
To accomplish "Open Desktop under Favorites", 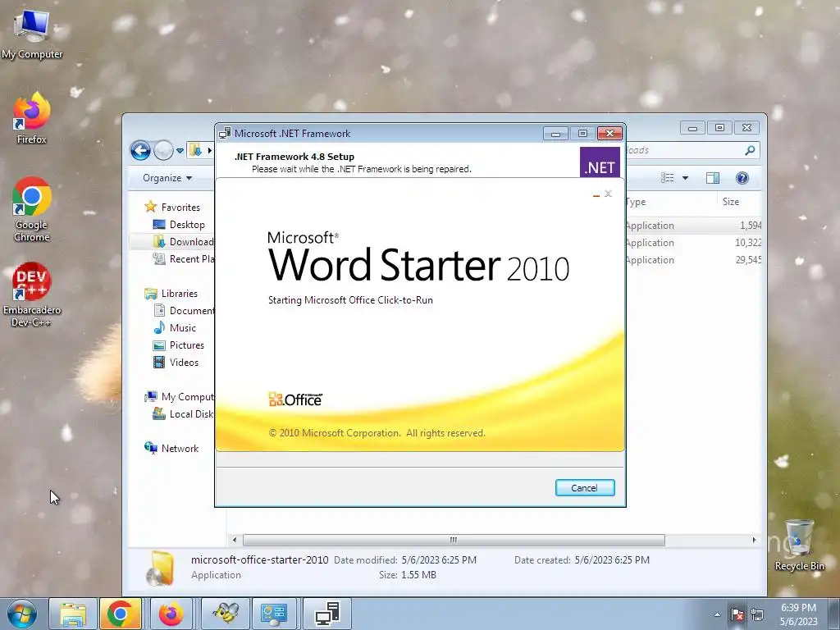I will 178,225.
